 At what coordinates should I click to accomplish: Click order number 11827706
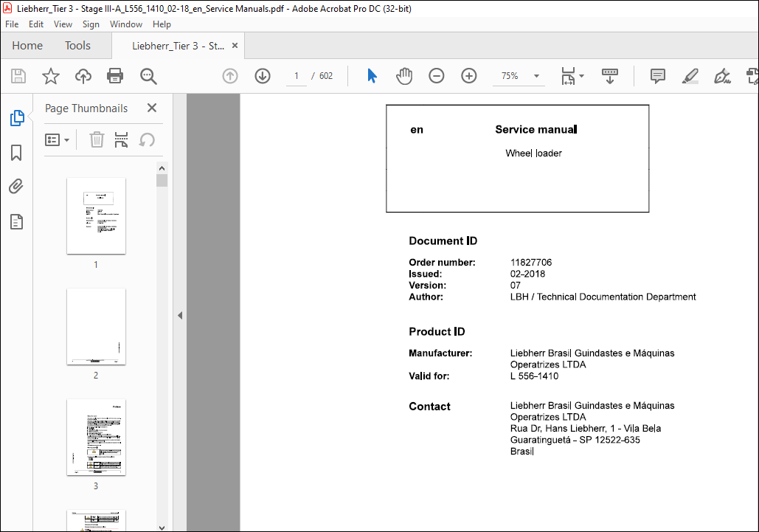531,263
